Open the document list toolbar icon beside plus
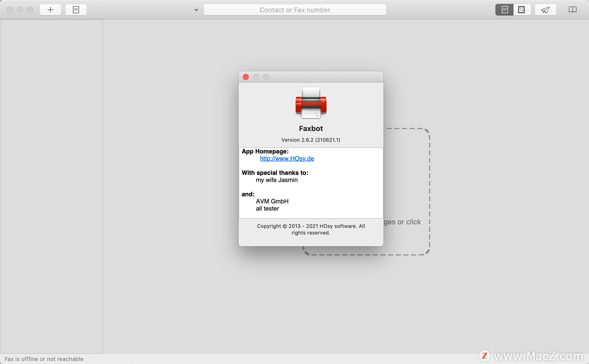Image resolution: width=589 pixels, height=364 pixels. click(76, 10)
